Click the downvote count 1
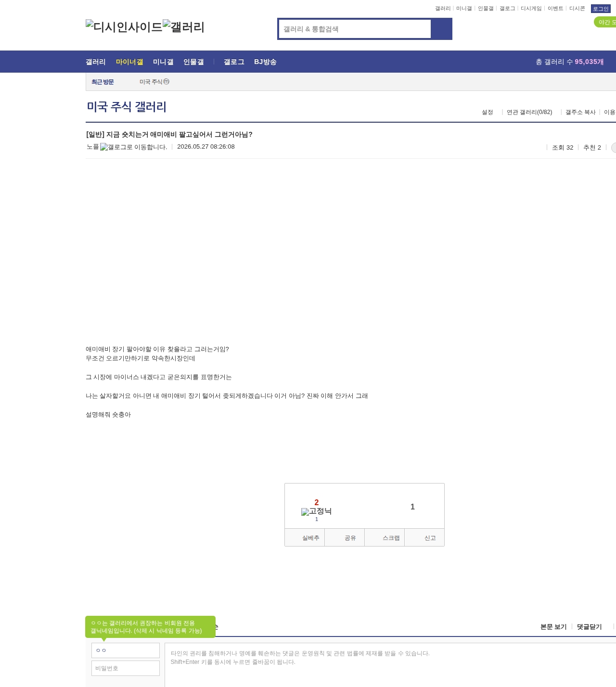Screen dimensions: 616x687 (x=412, y=507)
